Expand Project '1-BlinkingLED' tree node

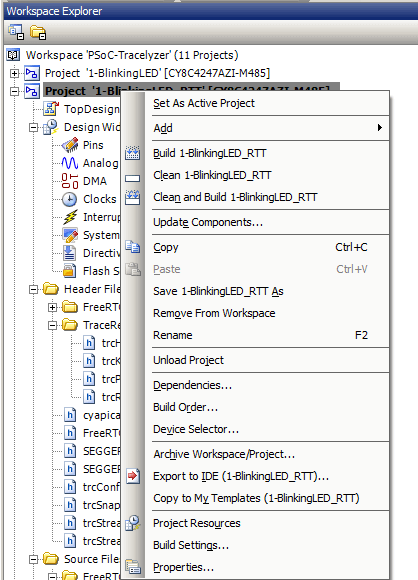tap(14, 73)
